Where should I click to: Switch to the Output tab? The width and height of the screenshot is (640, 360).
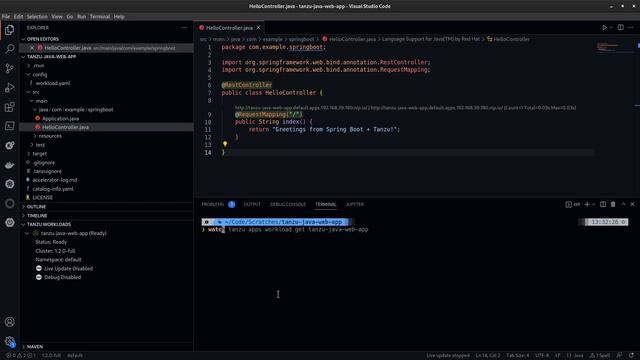click(x=252, y=204)
